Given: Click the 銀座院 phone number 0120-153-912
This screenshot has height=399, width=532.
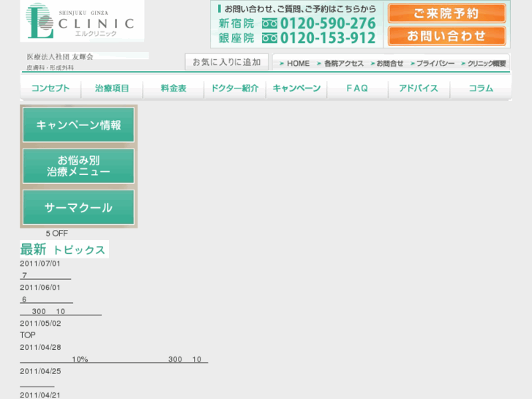Looking at the screenshot, I should [x=328, y=38].
